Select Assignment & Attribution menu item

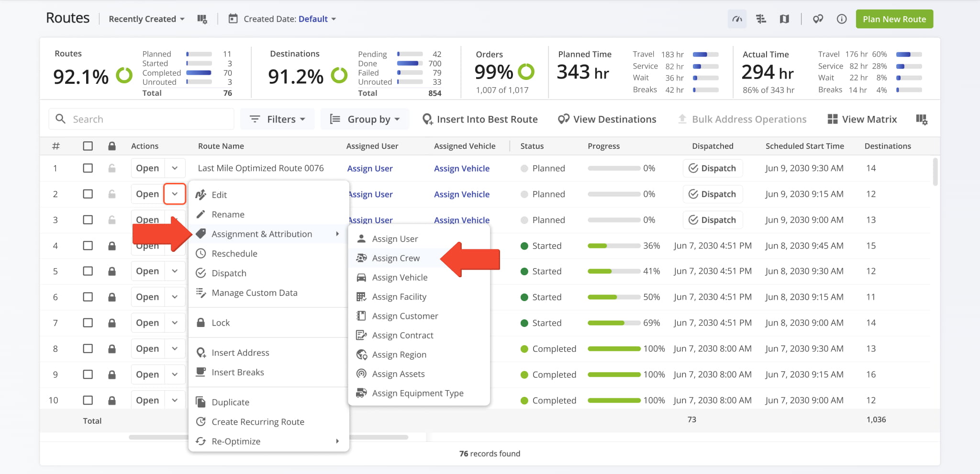pos(269,234)
